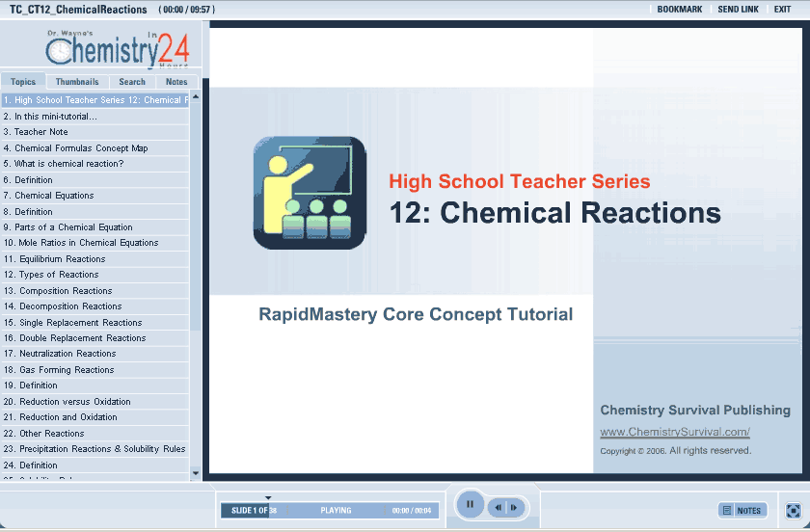Click the slide progress bar
810x532 pixels.
click(x=330, y=511)
